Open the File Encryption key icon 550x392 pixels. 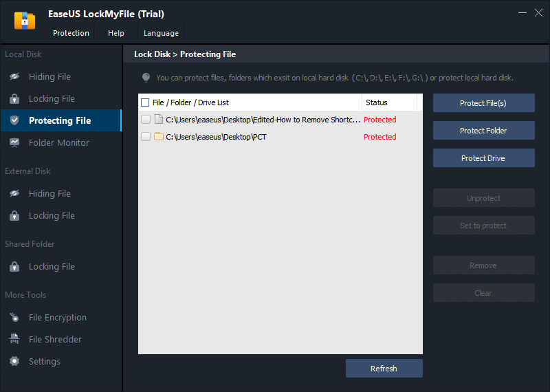[14, 317]
